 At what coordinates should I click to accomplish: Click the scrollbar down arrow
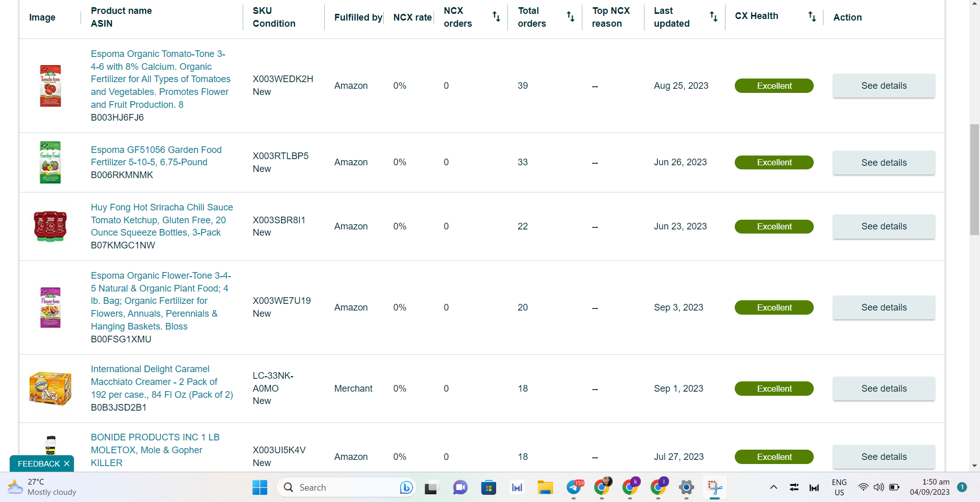pyautogui.click(x=974, y=466)
